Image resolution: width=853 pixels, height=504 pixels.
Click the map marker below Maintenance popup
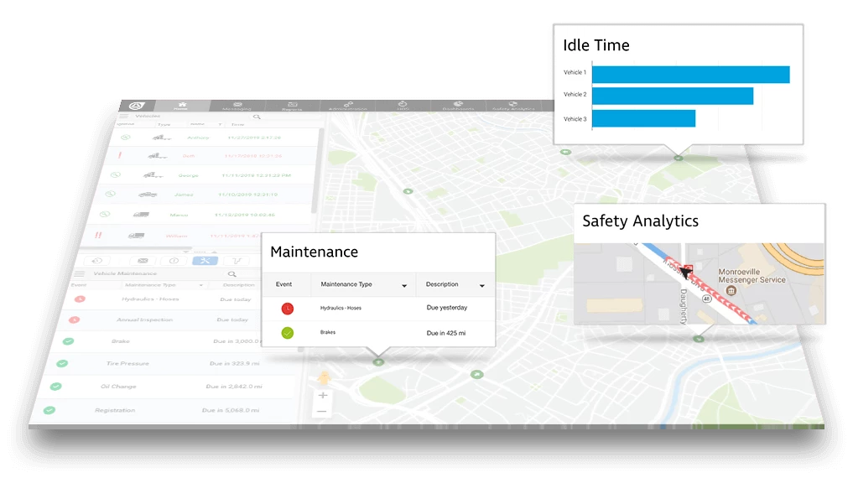[x=378, y=361]
